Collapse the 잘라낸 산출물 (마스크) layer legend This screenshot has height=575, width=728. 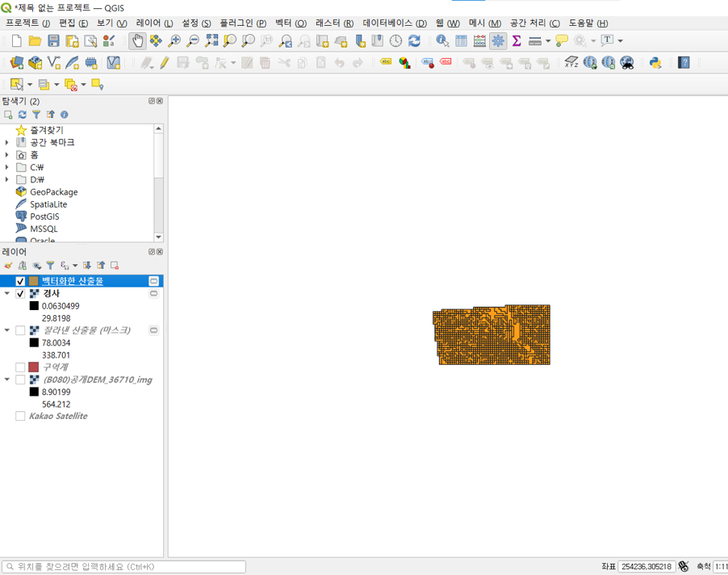click(x=7, y=330)
